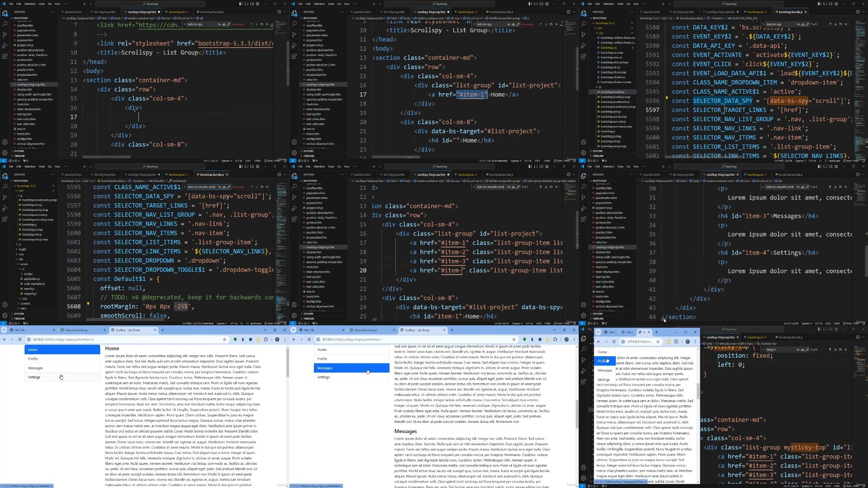Toggle Find in Selection in top-left find widget

tap(262, 24)
